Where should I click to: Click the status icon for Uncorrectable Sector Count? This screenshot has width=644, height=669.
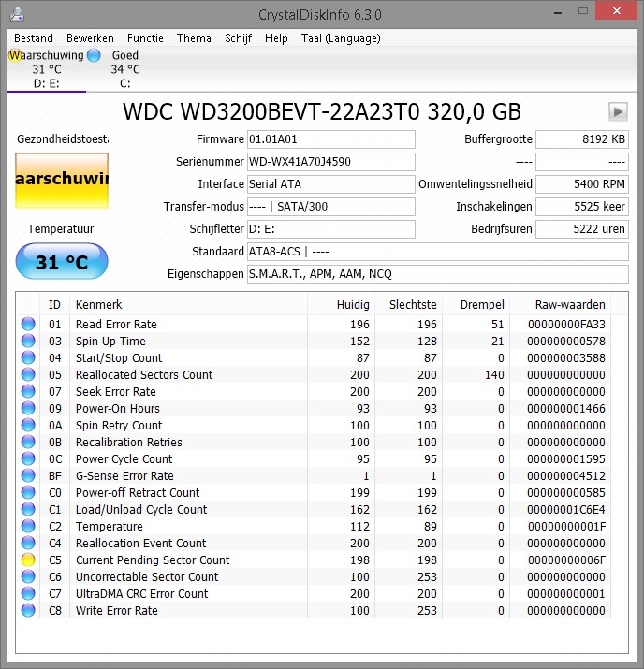[28, 576]
